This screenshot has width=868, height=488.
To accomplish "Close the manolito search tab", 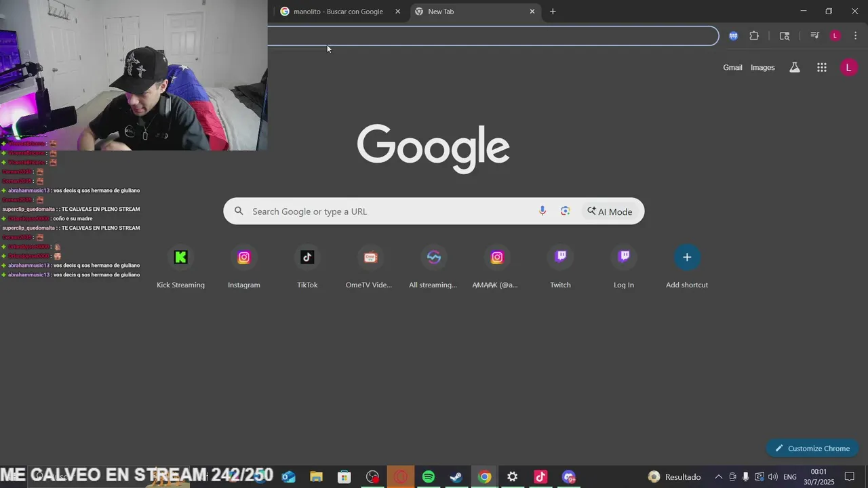I will click(398, 12).
